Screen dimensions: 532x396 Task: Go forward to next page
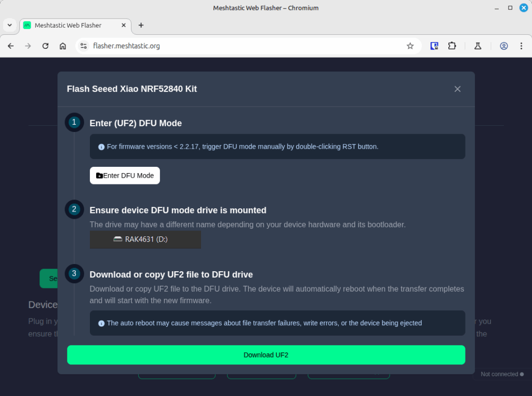pos(28,46)
